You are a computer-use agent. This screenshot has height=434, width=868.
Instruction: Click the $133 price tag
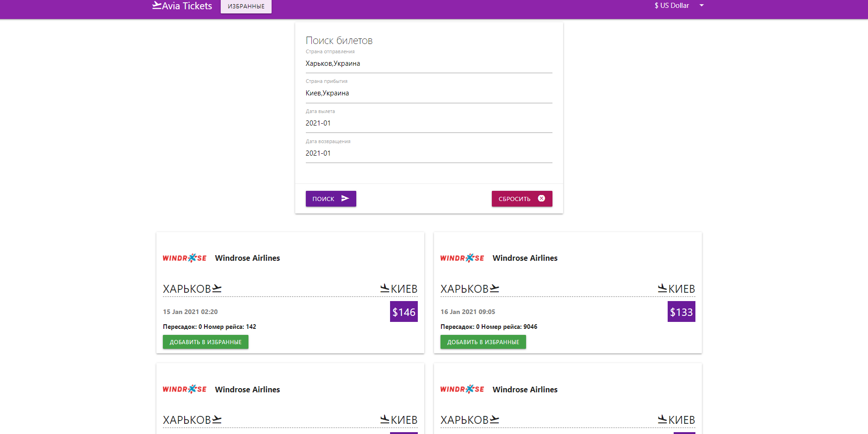[x=681, y=312]
